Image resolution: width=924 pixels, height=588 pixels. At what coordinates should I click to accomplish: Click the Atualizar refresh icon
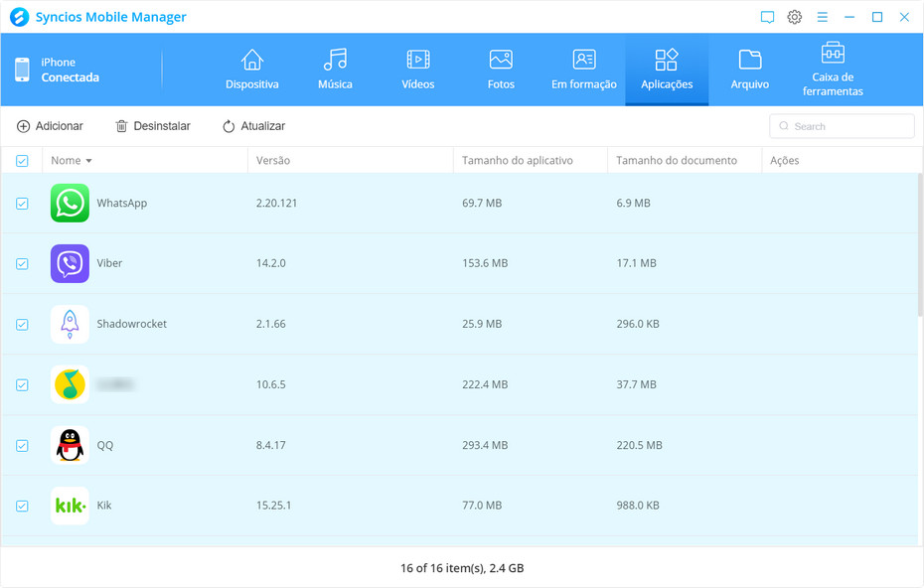coord(229,126)
